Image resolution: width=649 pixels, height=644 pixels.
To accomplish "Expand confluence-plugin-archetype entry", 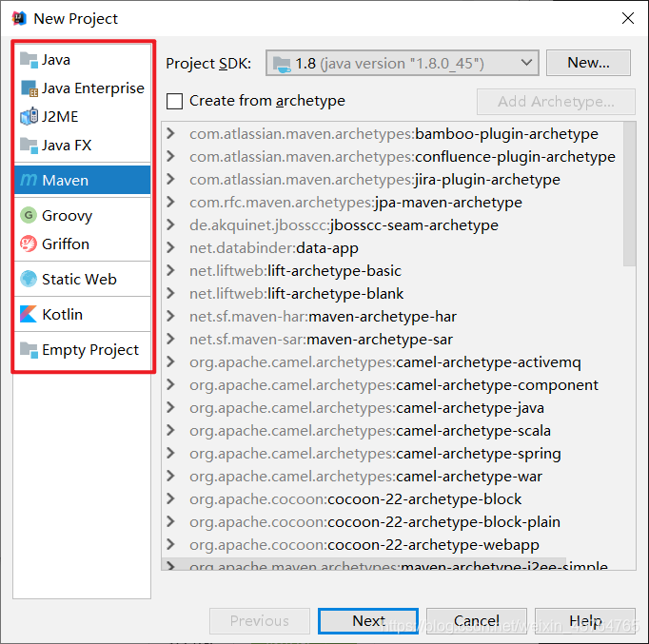I will [170, 156].
